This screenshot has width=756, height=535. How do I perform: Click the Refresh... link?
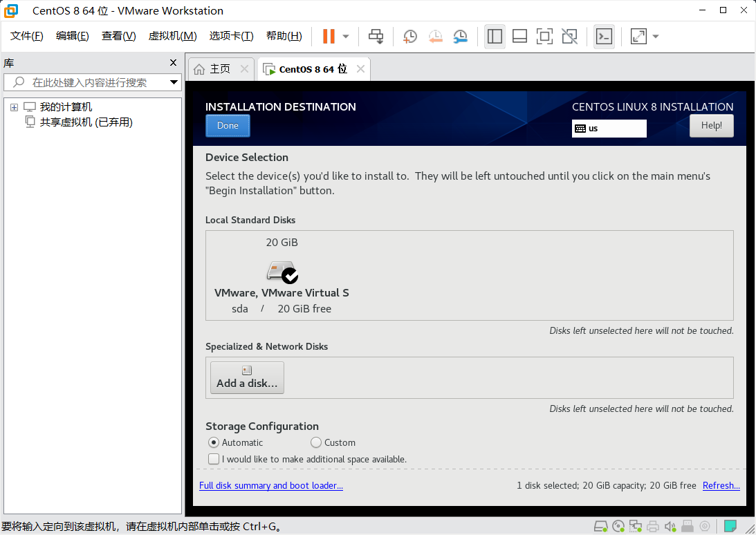tap(721, 485)
